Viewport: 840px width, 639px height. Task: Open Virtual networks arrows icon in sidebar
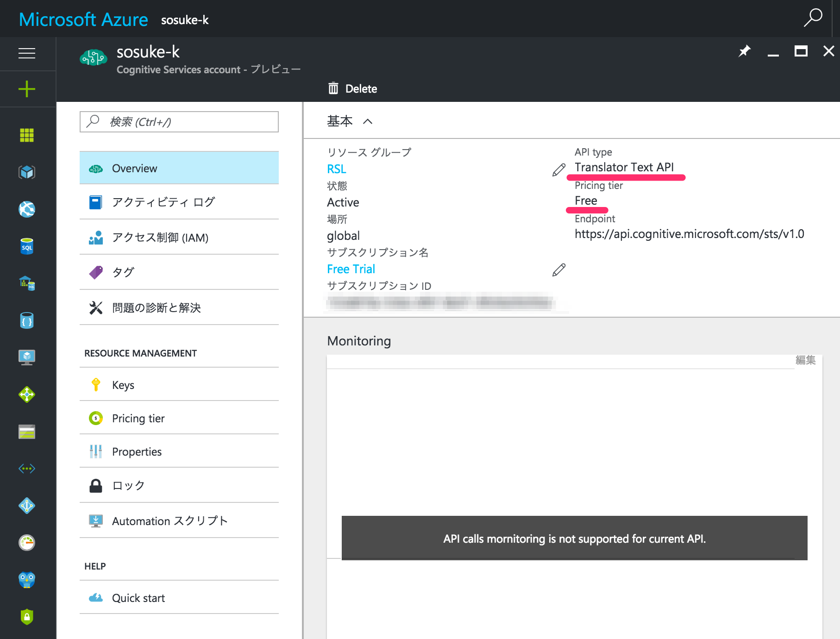(27, 469)
